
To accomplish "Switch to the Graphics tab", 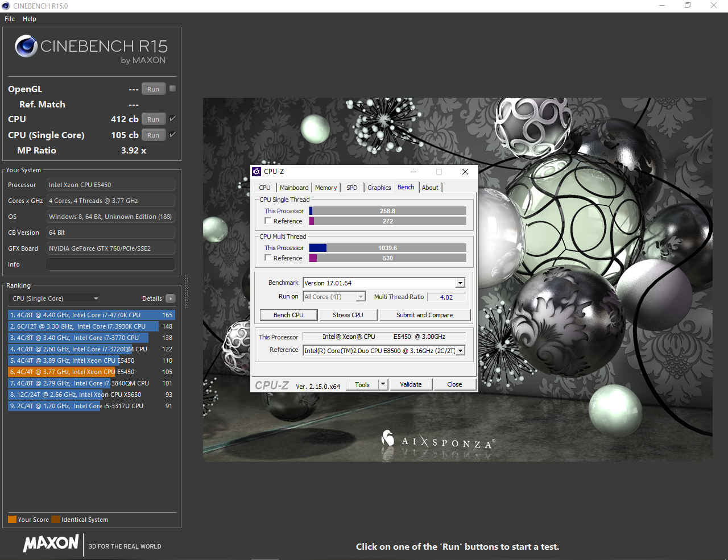I will point(379,188).
